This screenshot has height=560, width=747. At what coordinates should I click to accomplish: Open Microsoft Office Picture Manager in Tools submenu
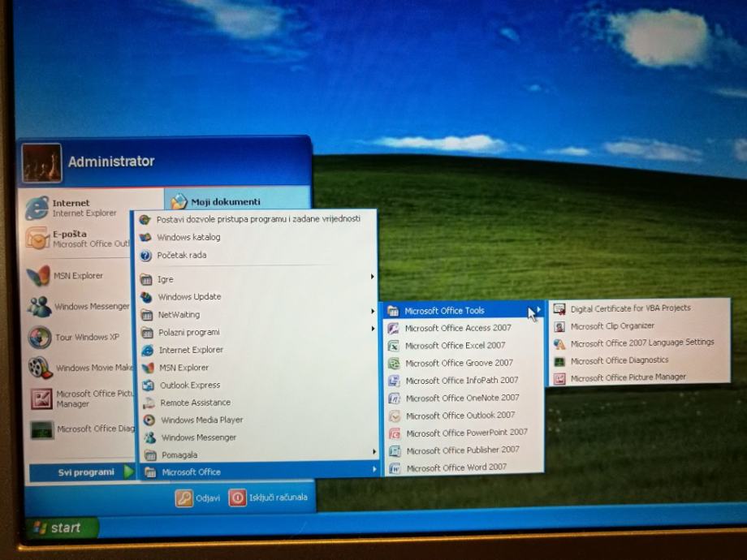(640, 378)
